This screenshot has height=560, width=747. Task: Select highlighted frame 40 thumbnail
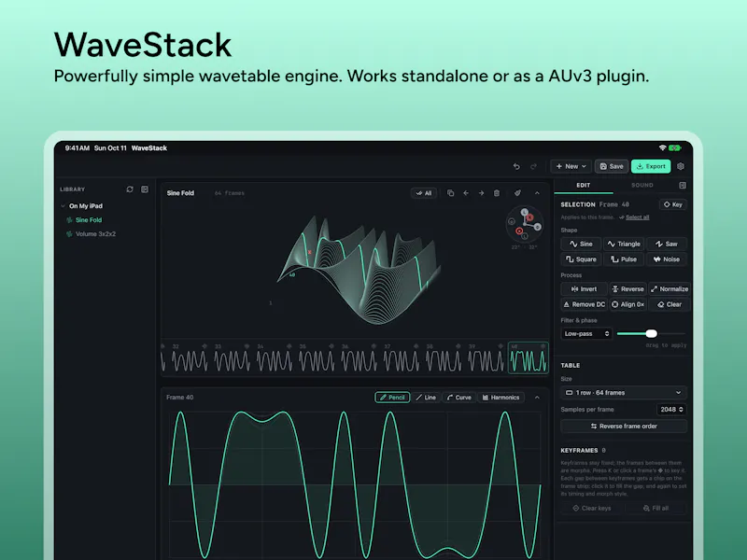529,357
